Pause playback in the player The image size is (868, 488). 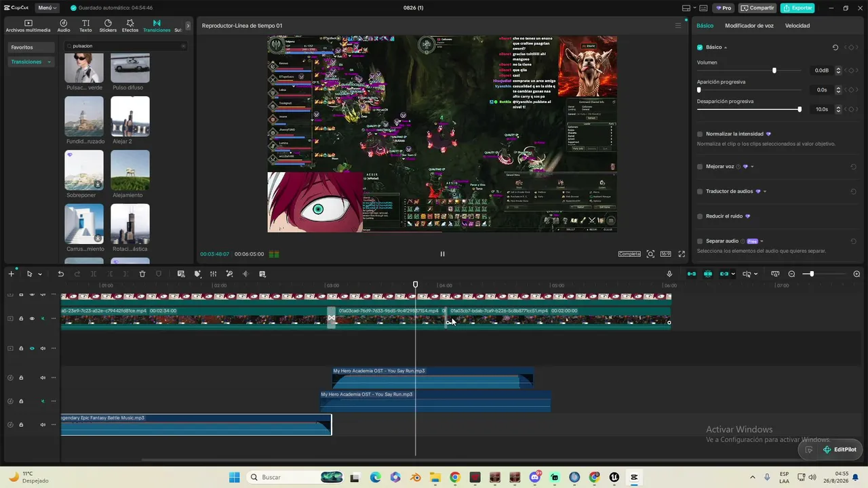442,254
